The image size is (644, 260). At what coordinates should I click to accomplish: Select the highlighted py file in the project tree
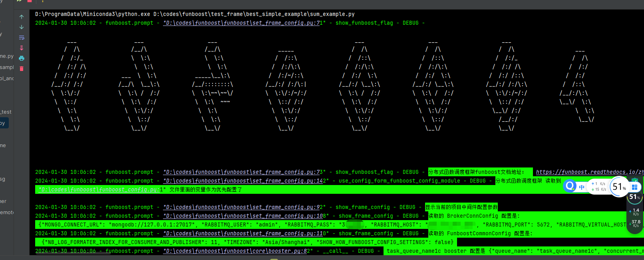pyautogui.click(x=4, y=123)
